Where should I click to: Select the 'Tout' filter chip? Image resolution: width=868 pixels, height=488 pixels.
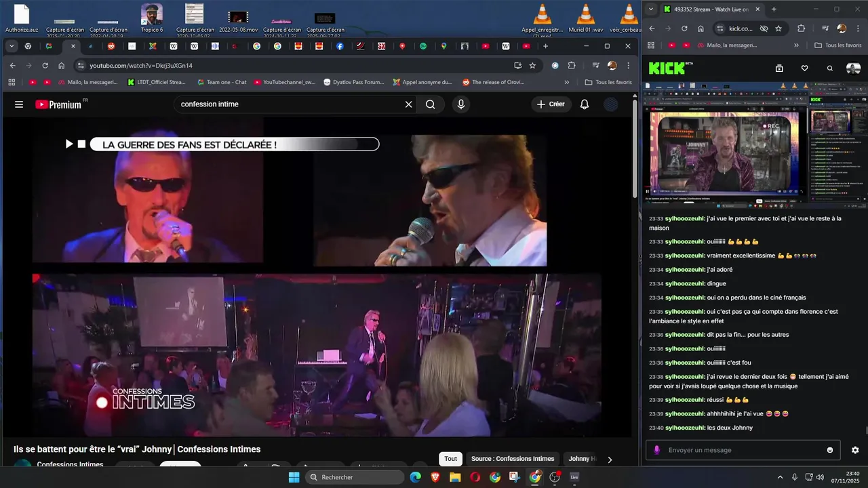[451, 459]
